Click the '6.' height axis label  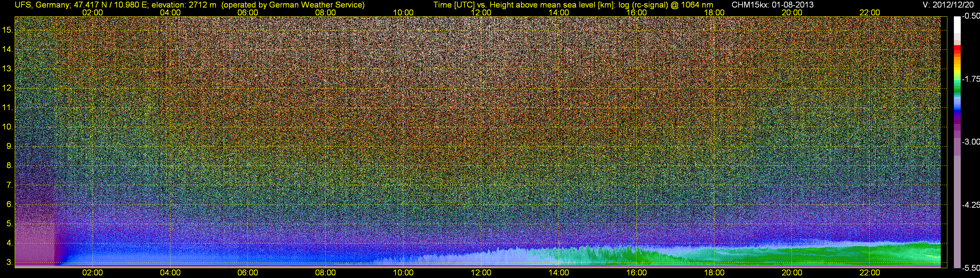[9, 204]
